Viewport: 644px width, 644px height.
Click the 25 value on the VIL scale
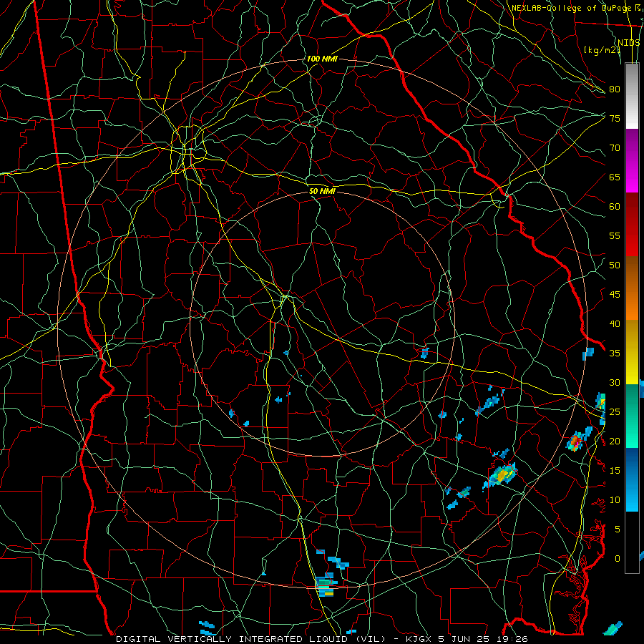(x=615, y=411)
